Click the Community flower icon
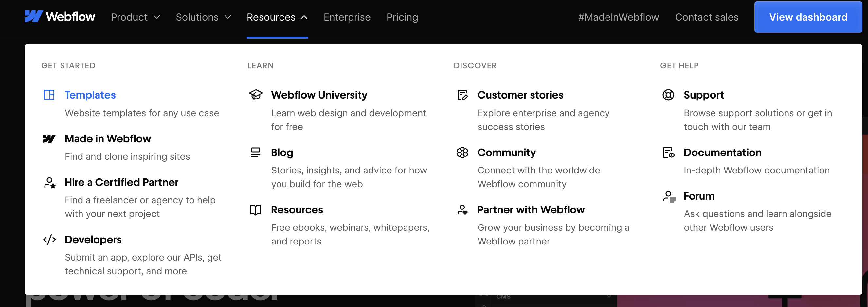Viewport: 868px width, 307px height. (x=462, y=152)
